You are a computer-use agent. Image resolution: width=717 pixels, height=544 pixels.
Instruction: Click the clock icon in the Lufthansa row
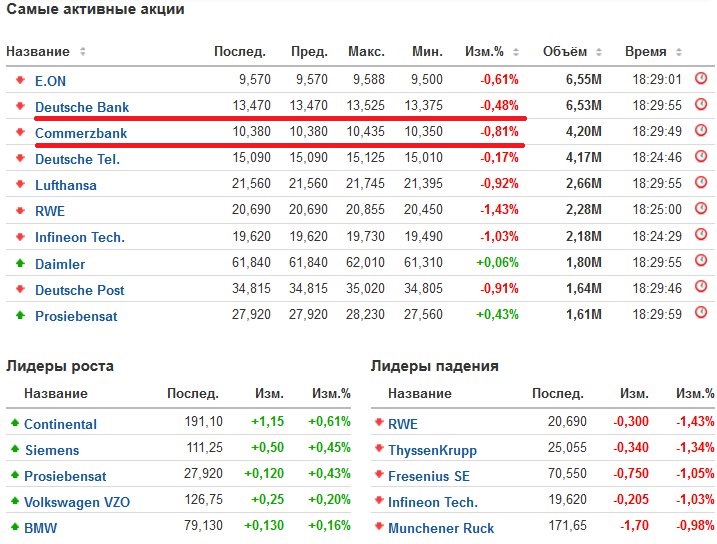(x=701, y=183)
